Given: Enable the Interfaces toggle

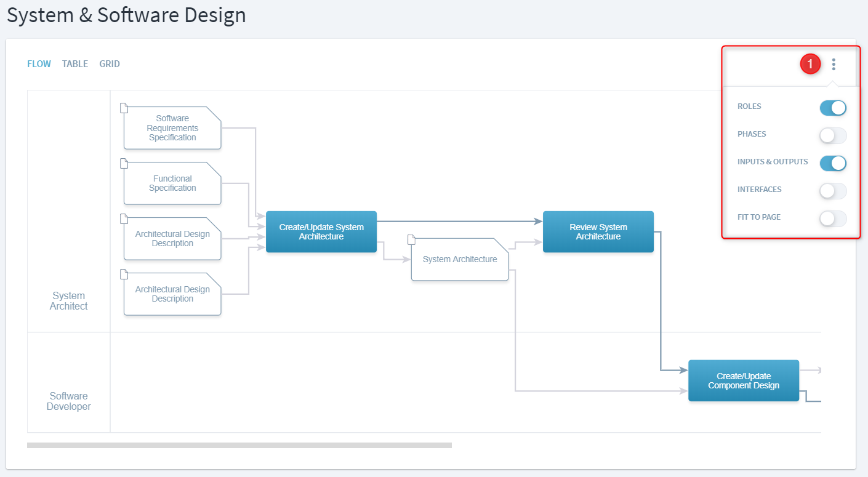Looking at the screenshot, I should [833, 191].
